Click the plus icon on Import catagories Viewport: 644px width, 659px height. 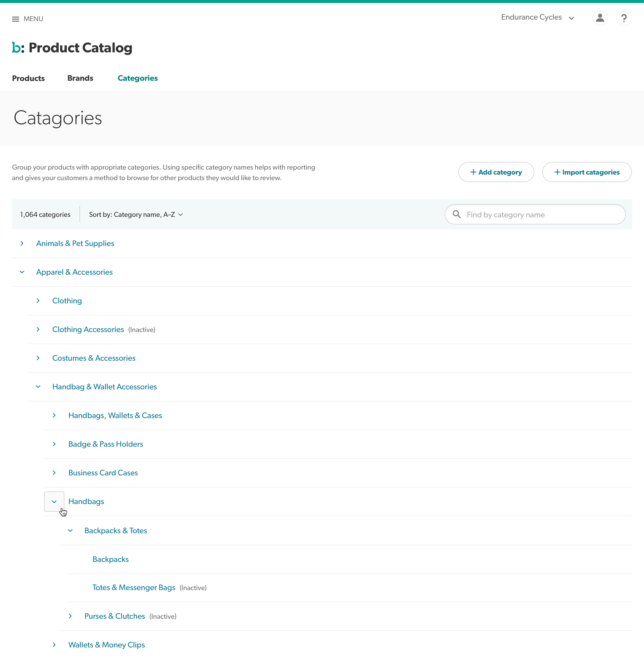click(x=557, y=172)
